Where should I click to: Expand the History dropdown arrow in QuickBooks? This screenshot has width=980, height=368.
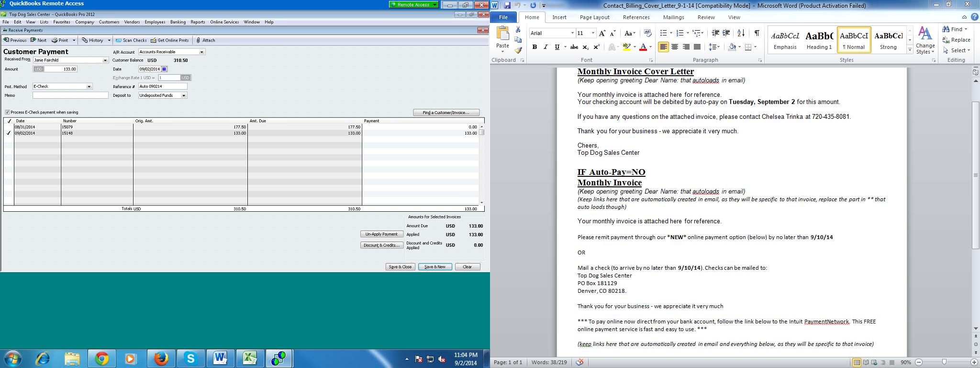tap(109, 40)
